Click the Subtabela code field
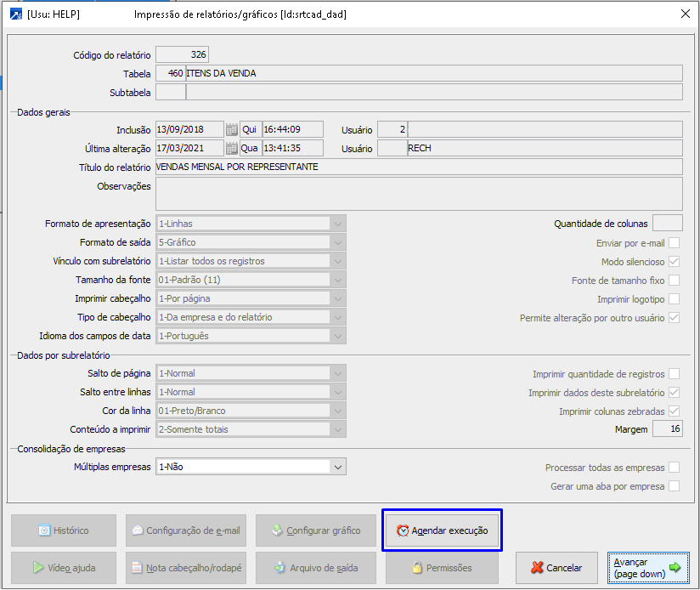 [171, 93]
